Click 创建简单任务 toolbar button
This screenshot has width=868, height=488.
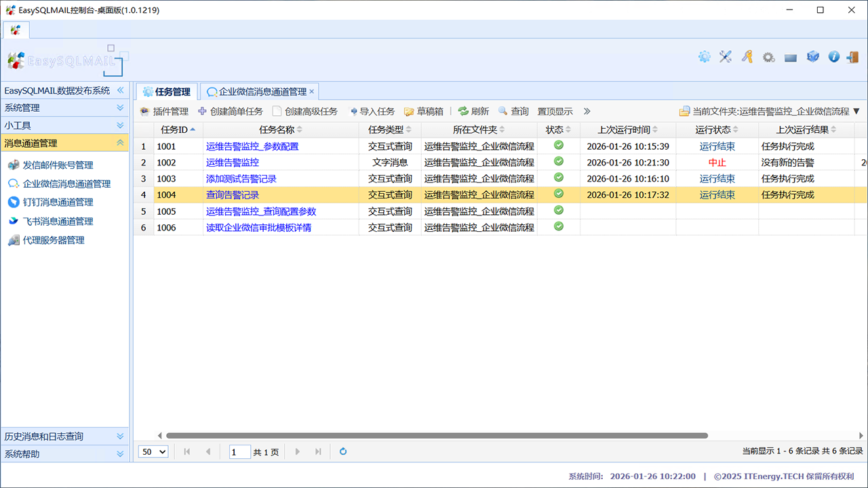point(231,111)
